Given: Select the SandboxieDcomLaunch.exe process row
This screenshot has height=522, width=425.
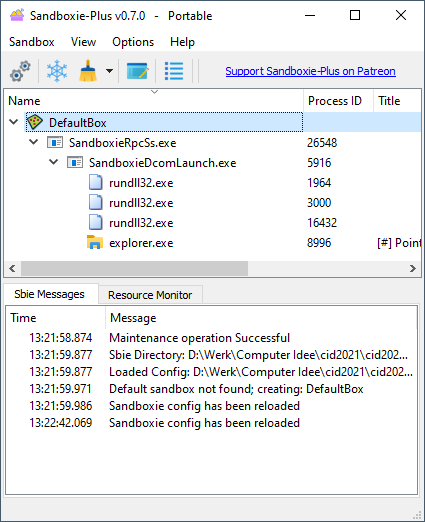Looking at the screenshot, I should [212, 163].
